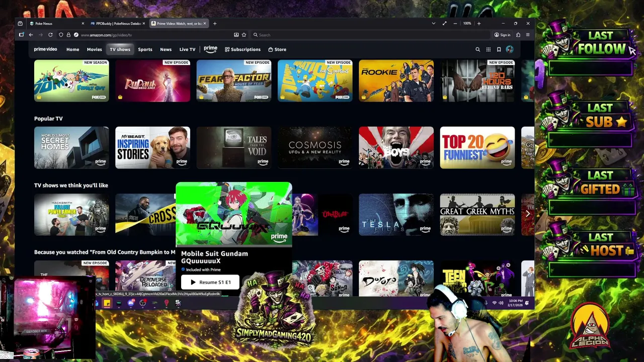
Task: Open the 120 Hours Behind Bars thumbnail
Action: 477,81
